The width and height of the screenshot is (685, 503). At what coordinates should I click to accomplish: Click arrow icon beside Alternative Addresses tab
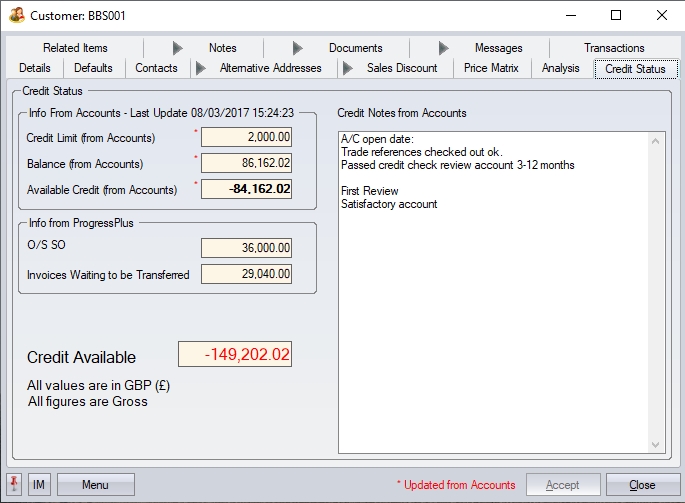201,68
